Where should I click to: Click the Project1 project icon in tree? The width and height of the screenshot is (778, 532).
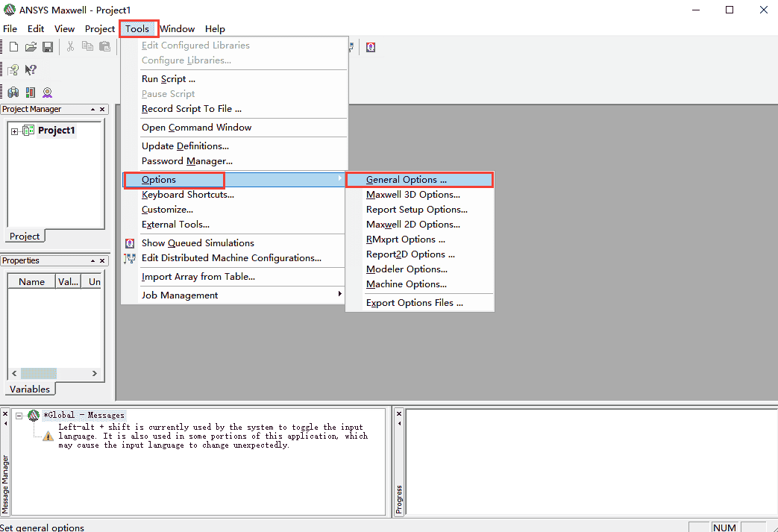pyautogui.click(x=28, y=130)
